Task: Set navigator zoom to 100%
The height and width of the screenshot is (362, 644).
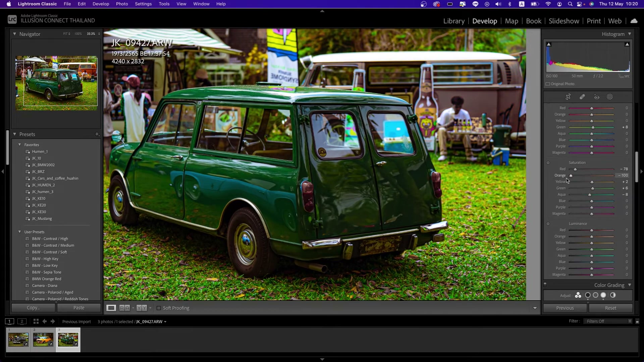Action: point(78,34)
